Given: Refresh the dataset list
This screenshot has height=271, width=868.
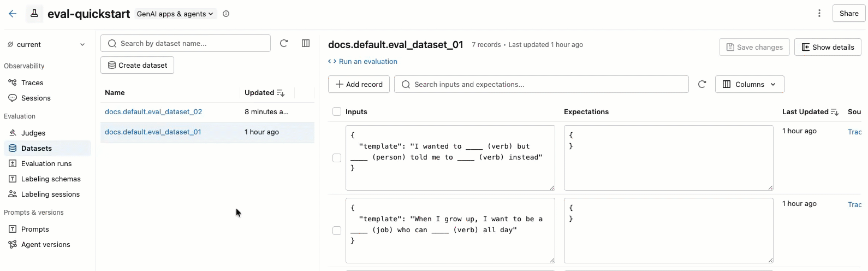Looking at the screenshot, I should click(284, 43).
